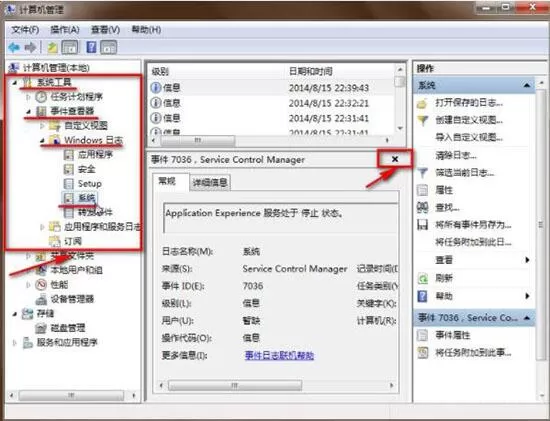Collapse the 事件查看器 node
The image size is (550, 421).
click(28, 112)
